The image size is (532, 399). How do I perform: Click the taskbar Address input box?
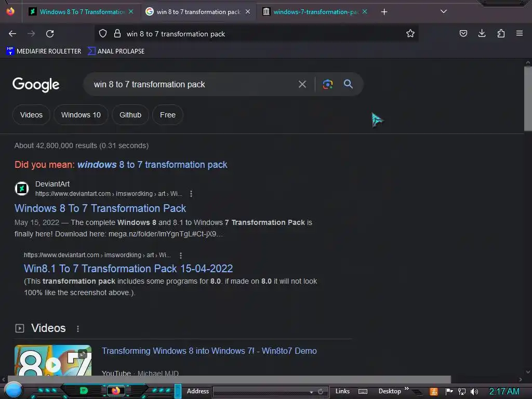click(x=260, y=392)
